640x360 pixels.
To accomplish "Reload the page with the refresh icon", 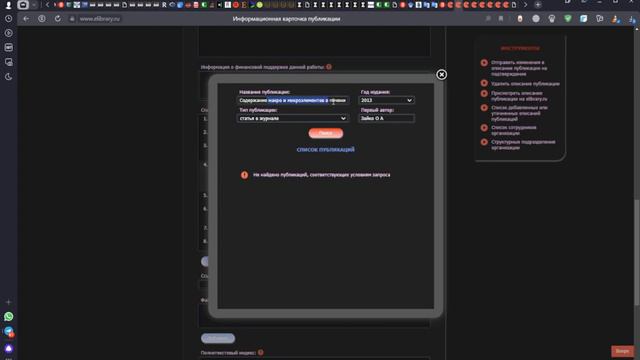I will coord(58,19).
